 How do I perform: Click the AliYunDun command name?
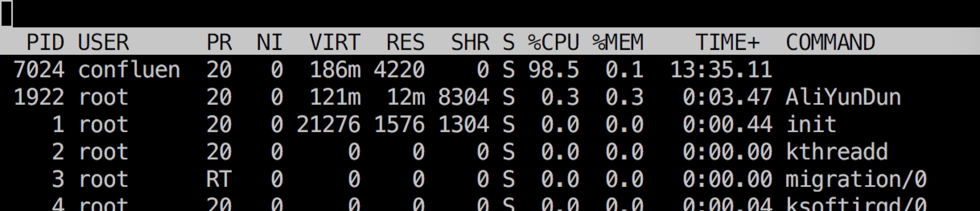(x=843, y=97)
